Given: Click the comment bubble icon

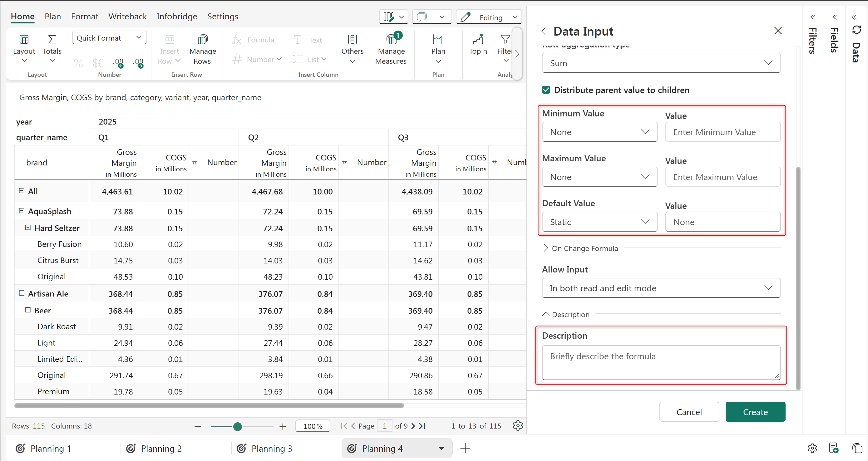Looking at the screenshot, I should tap(422, 17).
